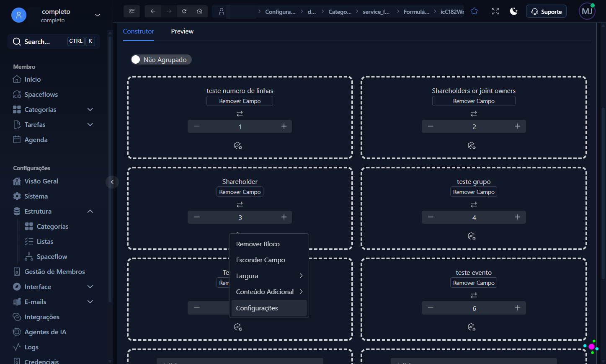Screen dimensions: 606x364
Task: Click the Suporte button
Action: pyautogui.click(x=546, y=11)
